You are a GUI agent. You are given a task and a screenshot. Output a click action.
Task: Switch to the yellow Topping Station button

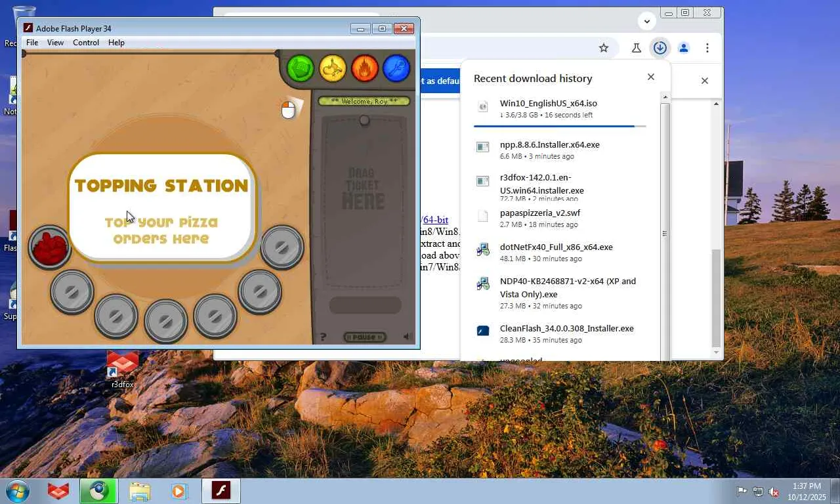coord(333,68)
